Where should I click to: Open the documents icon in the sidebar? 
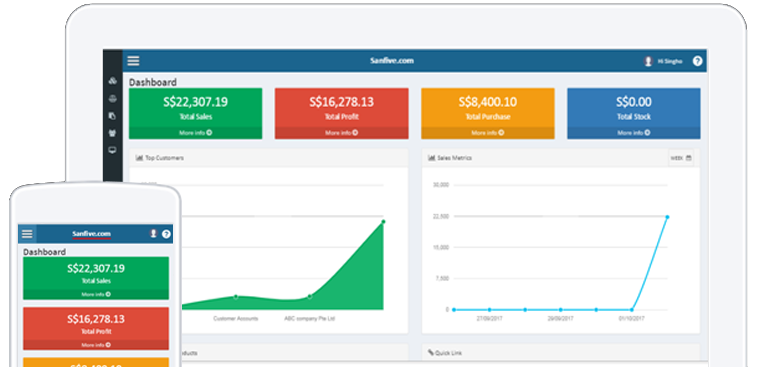[x=113, y=116]
